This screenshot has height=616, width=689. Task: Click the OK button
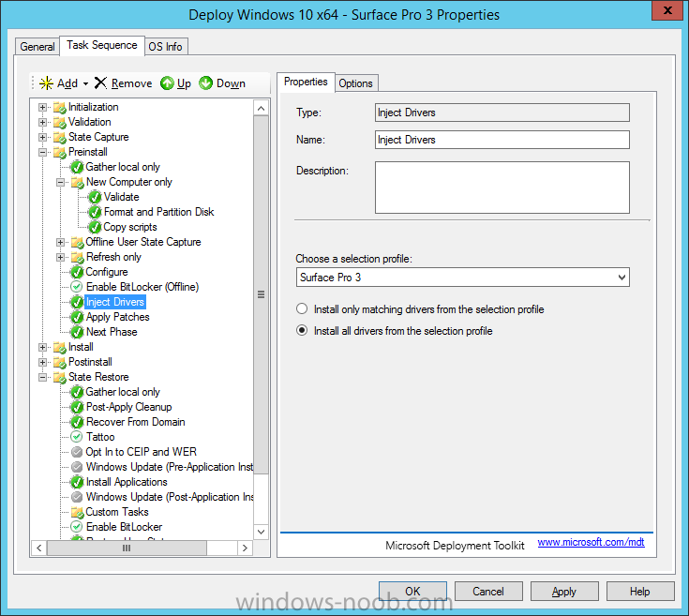pyautogui.click(x=412, y=591)
